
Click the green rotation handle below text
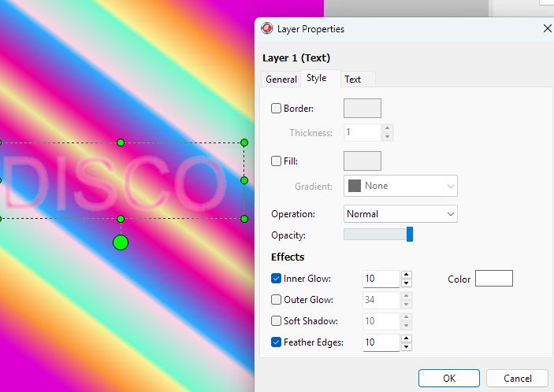(121, 242)
